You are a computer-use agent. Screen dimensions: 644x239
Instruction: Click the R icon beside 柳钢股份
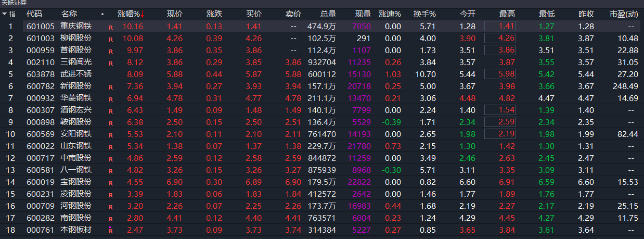(110, 39)
